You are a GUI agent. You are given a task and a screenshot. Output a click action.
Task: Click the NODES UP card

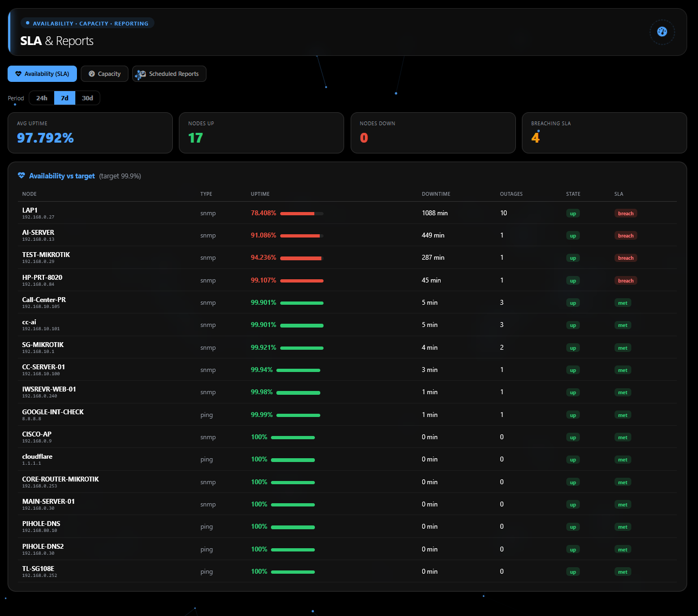(261, 133)
